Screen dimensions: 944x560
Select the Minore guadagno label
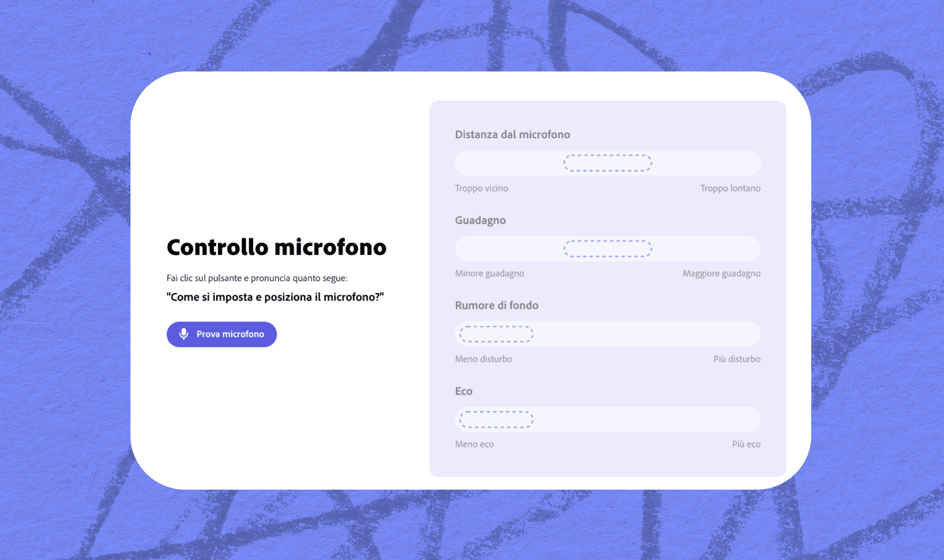coord(489,273)
